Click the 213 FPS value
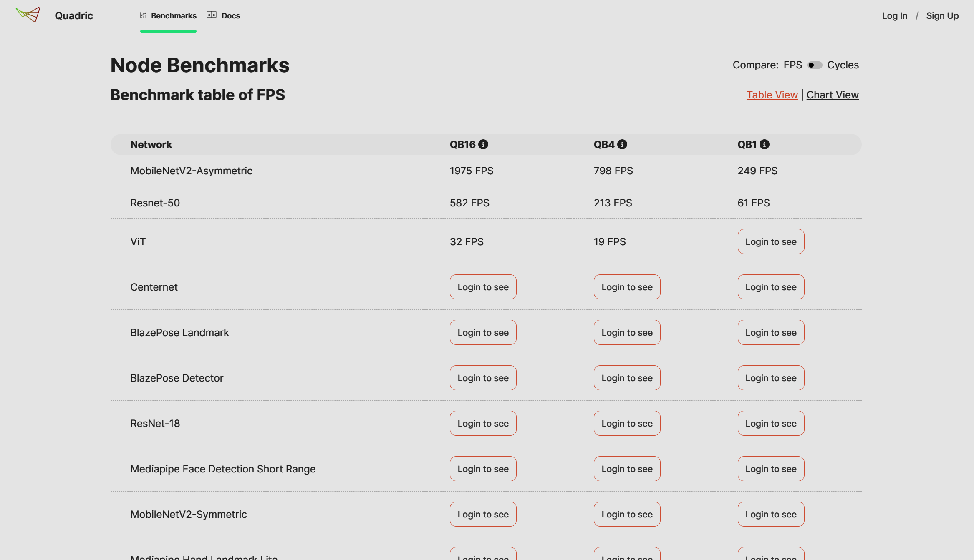The image size is (974, 560). pos(613,203)
